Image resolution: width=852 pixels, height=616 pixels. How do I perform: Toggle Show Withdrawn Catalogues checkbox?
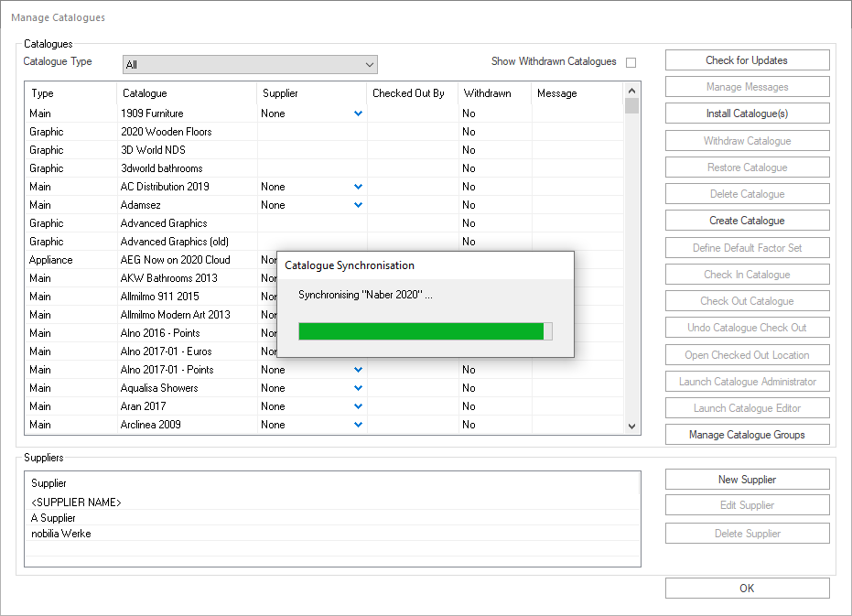point(631,62)
